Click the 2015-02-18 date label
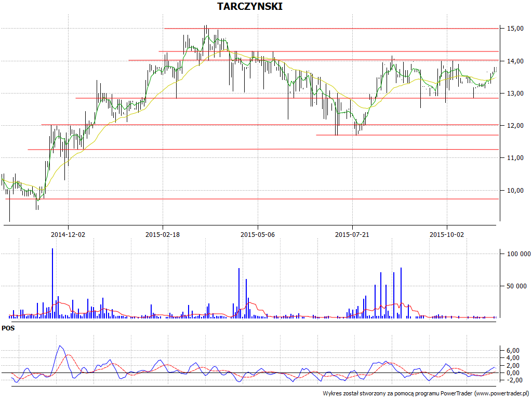 pyautogui.click(x=163, y=234)
